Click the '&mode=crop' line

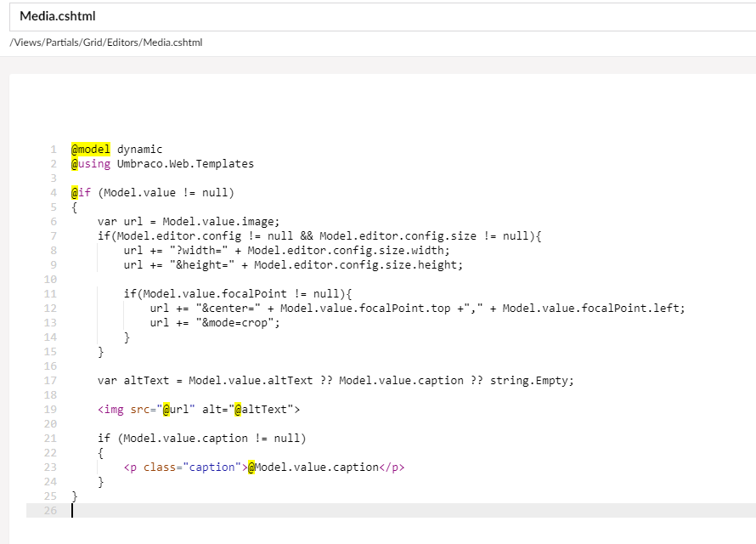215,323
